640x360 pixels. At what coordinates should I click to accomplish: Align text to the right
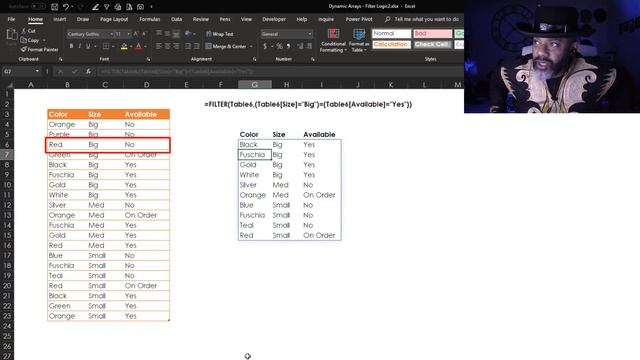pos(176,47)
